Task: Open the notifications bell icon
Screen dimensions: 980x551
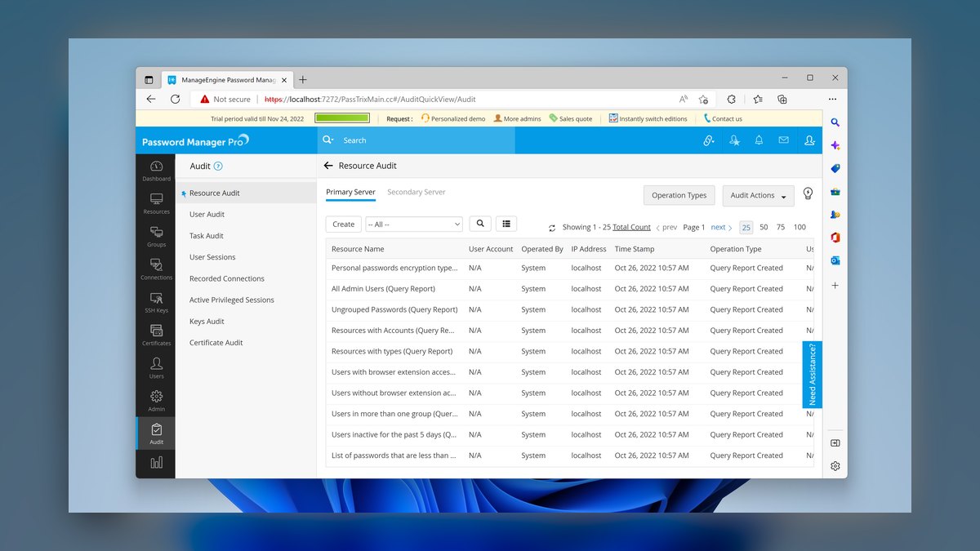Action: [x=759, y=140]
